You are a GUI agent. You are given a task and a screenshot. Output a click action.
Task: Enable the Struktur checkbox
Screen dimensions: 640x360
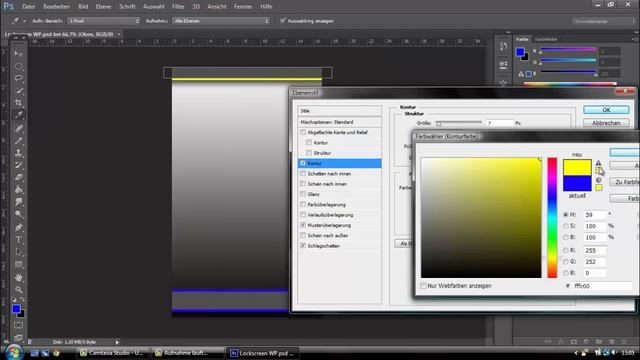pyautogui.click(x=309, y=153)
